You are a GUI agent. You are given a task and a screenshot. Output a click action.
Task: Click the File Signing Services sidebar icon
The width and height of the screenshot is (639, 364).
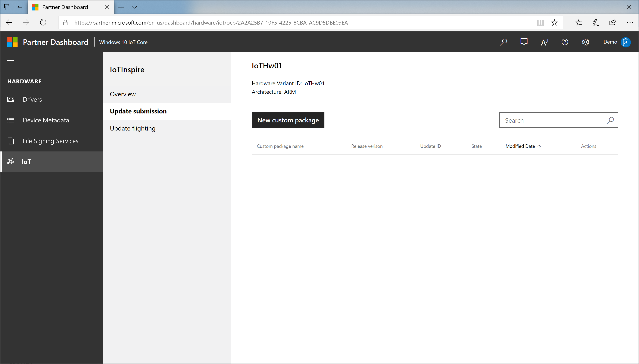click(x=11, y=141)
